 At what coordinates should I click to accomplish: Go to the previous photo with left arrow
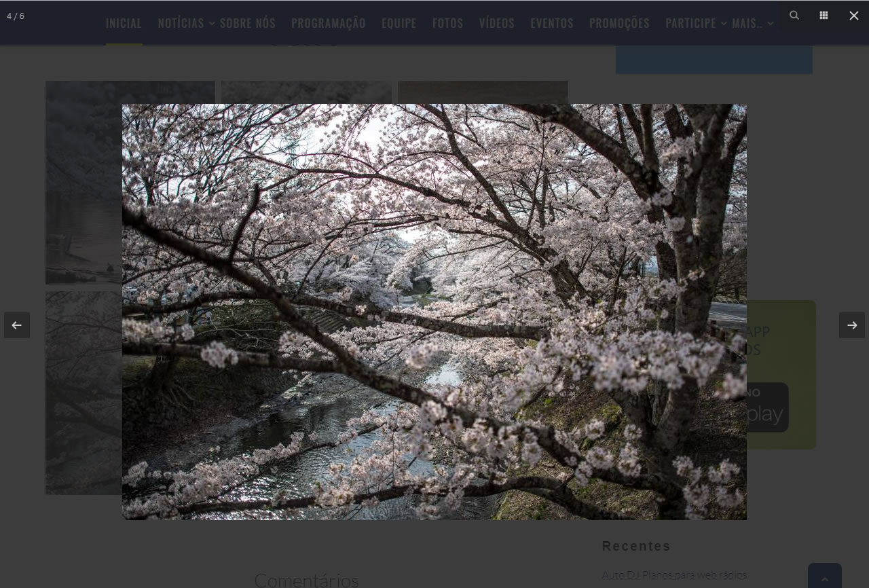pos(17,325)
